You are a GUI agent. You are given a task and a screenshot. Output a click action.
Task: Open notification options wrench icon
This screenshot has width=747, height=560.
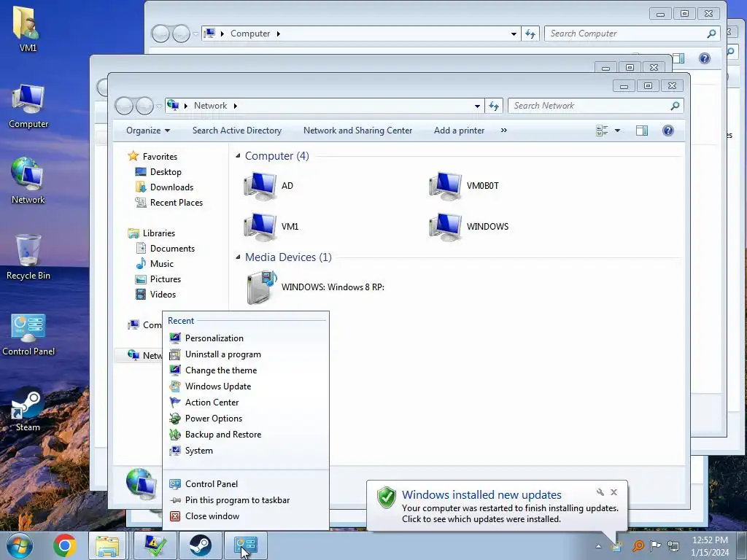tap(600, 492)
